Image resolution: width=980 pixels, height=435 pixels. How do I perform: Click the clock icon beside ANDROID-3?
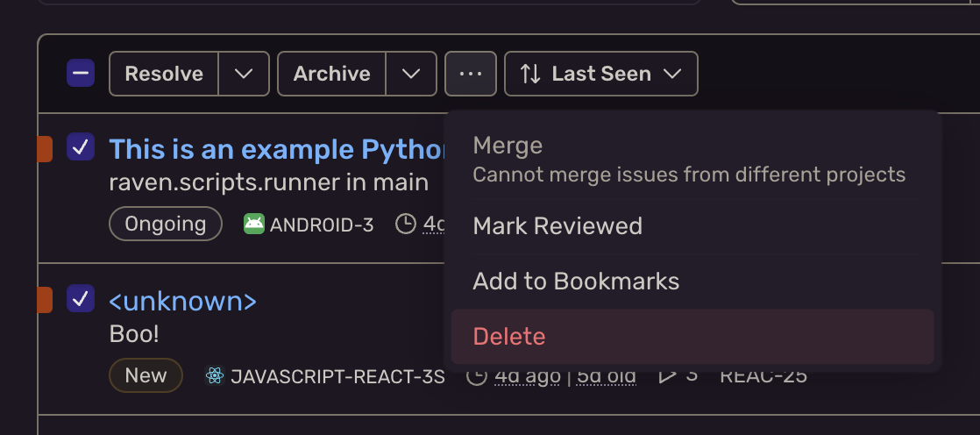click(x=406, y=224)
